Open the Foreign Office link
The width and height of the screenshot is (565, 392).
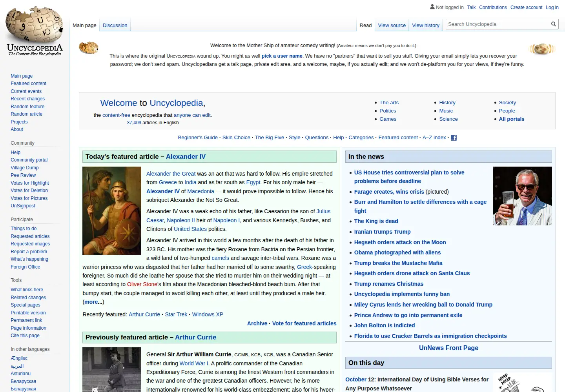coord(26,267)
